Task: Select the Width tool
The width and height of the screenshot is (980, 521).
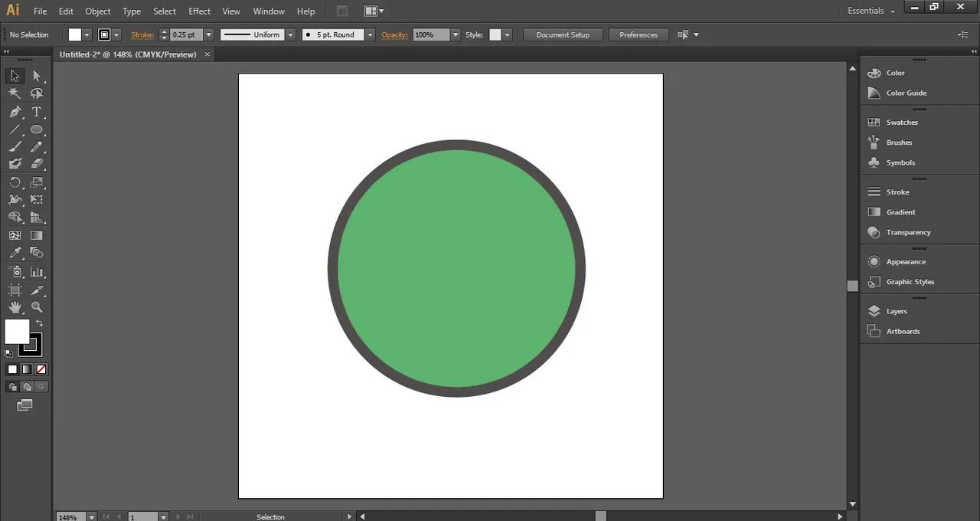Action: [x=15, y=200]
